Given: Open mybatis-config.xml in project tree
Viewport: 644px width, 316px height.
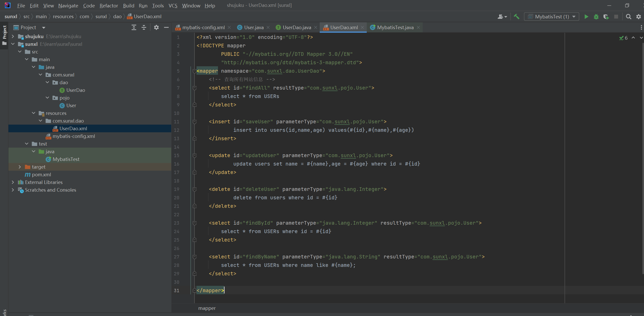Looking at the screenshot, I should click(74, 136).
